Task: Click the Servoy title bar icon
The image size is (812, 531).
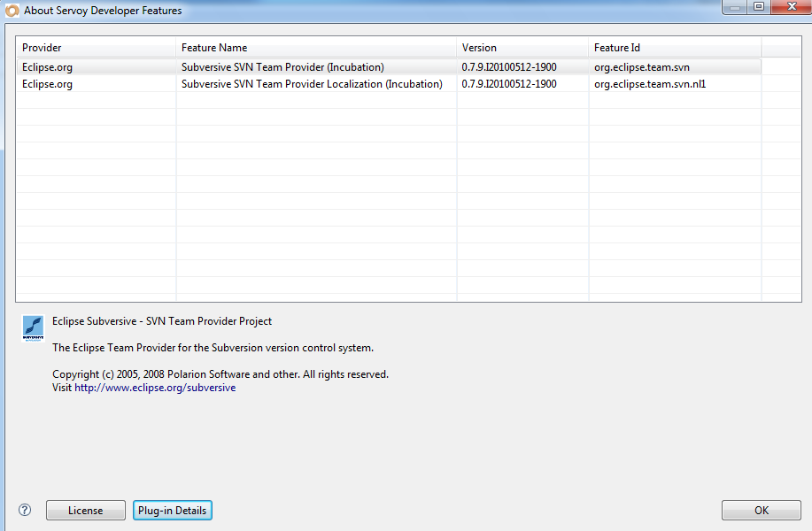Action: tap(12, 11)
